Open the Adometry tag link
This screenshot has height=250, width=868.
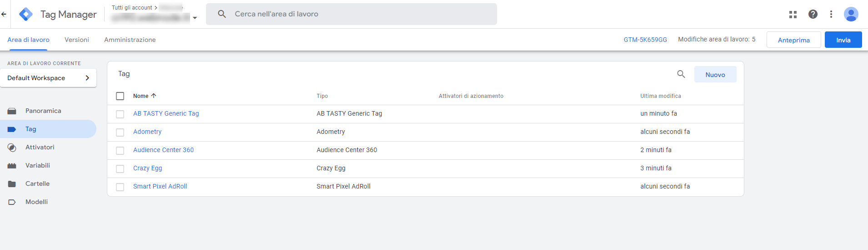[147, 132]
